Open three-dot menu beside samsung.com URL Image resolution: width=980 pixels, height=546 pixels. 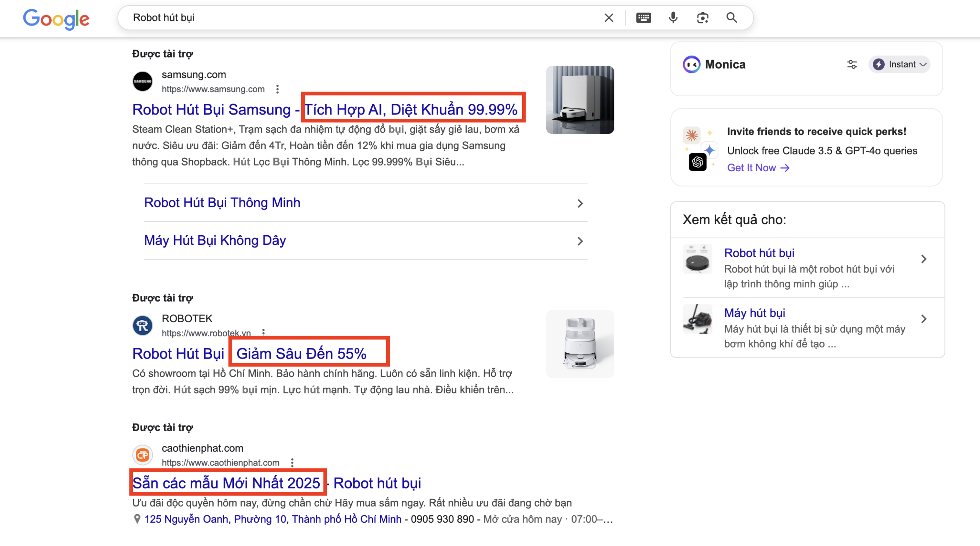(278, 89)
